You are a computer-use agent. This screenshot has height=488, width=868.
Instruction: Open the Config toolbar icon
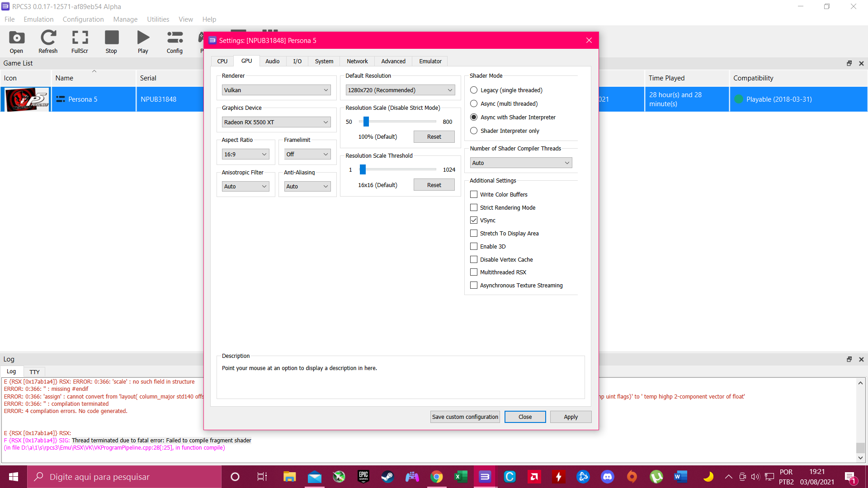tap(175, 42)
